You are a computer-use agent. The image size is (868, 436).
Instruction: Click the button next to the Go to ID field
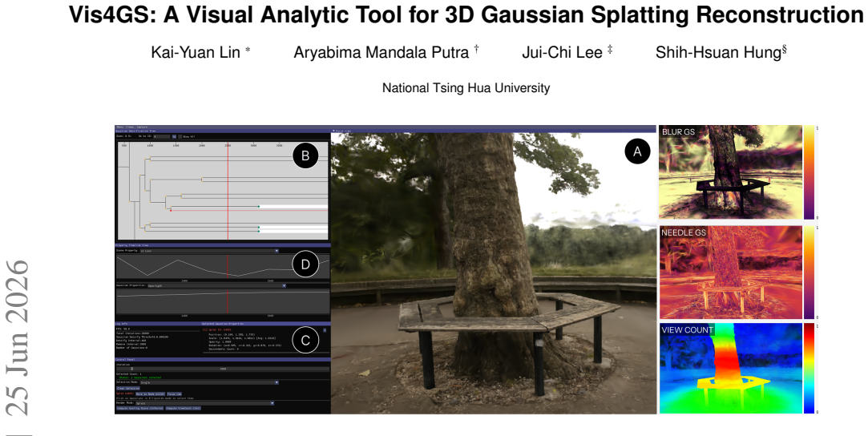pos(174,137)
